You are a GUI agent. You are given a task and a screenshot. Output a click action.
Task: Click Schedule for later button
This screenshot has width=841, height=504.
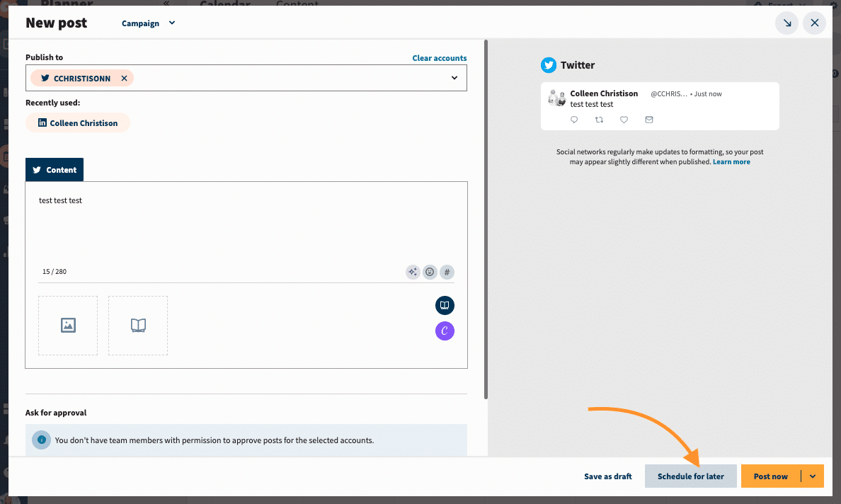click(x=690, y=476)
